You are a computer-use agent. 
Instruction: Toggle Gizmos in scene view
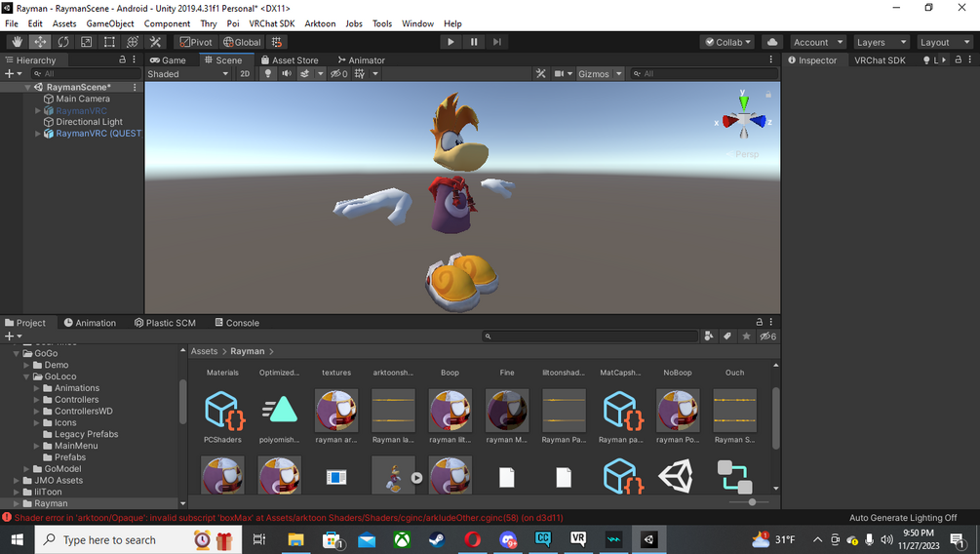(593, 74)
